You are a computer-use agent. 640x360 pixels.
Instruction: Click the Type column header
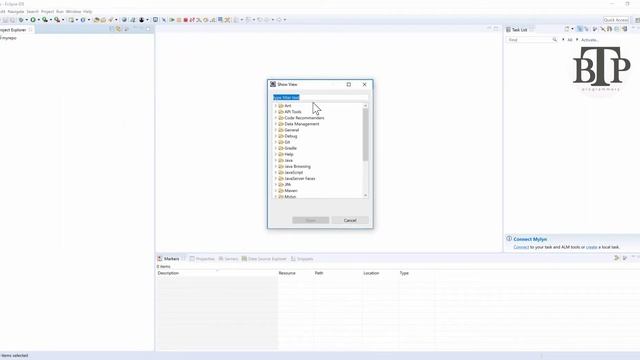416,273
